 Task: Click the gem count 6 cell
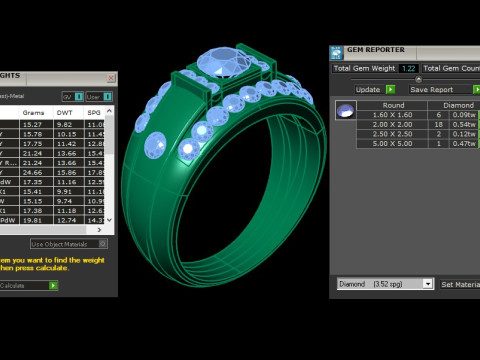point(439,115)
